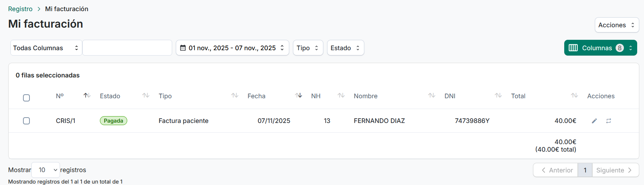Change the records-per-page selector showing 10
This screenshot has height=185, width=644.
pos(46,170)
